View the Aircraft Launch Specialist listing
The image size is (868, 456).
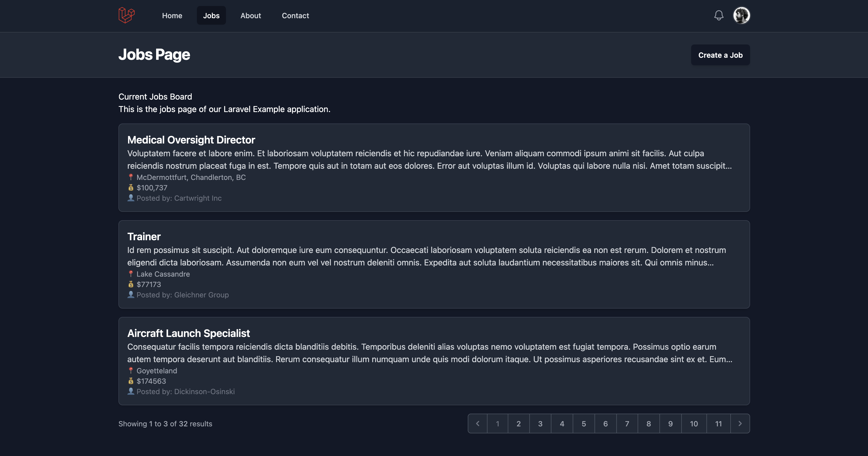[x=188, y=333]
